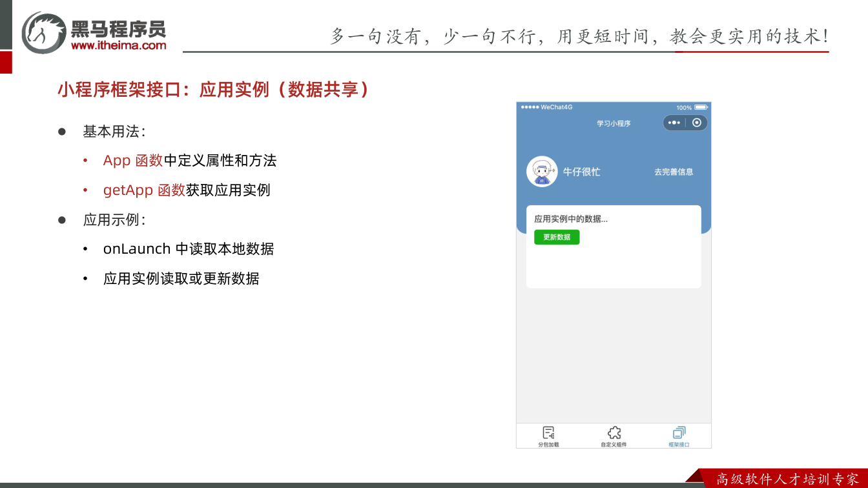Open the 分包加载 tab icon
This screenshot has height=488, width=868.
click(x=548, y=432)
